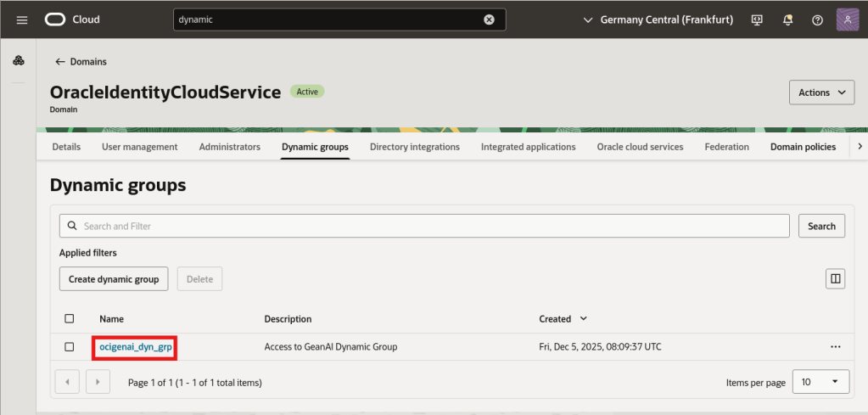Change the Items per page dropdown
Screen dimensions: 868x415
820,382
